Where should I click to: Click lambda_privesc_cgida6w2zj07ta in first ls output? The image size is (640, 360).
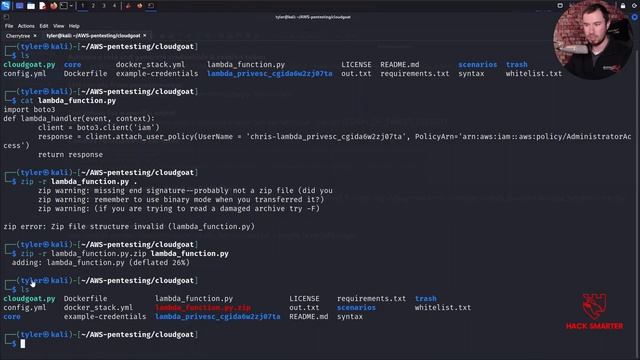(x=270, y=73)
